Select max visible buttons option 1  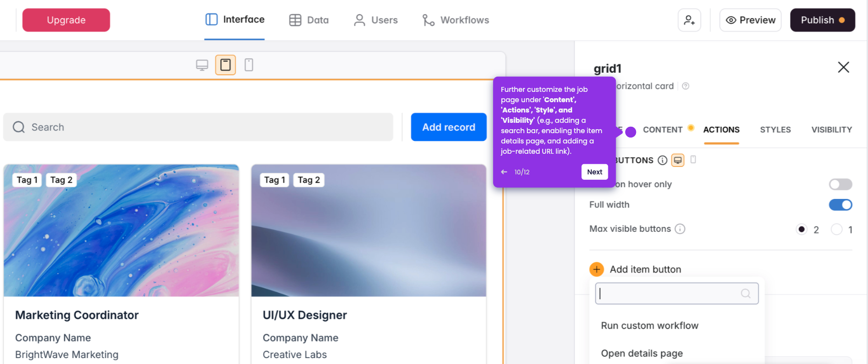(837, 229)
